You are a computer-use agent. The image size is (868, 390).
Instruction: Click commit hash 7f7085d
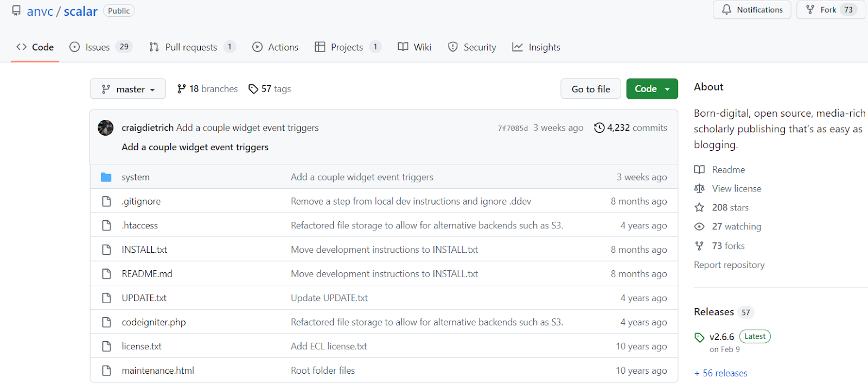click(x=513, y=129)
